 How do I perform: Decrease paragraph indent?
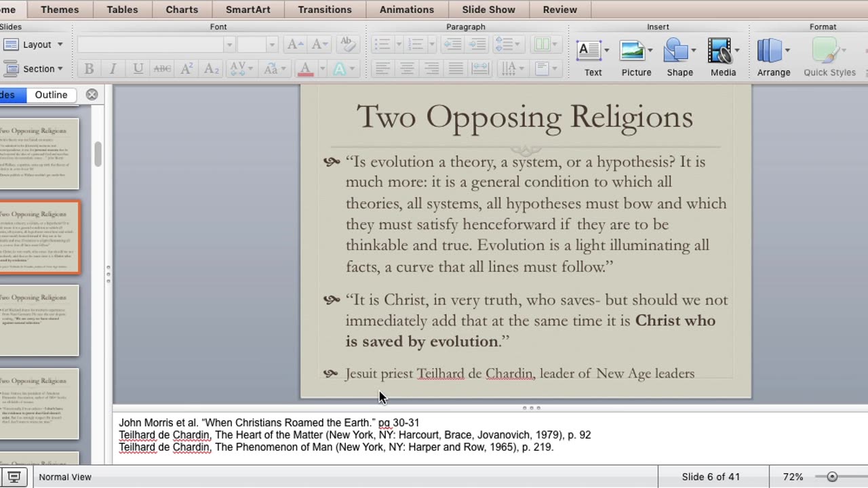[453, 45]
